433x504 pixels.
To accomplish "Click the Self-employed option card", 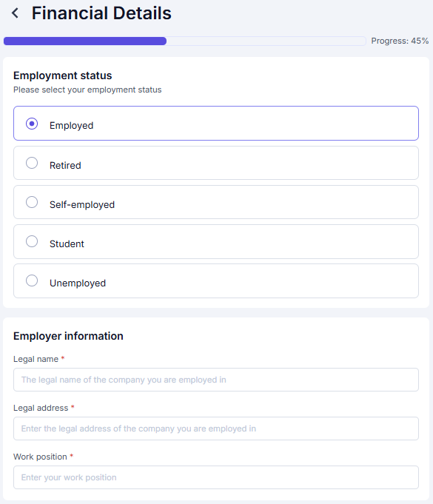I will point(216,202).
